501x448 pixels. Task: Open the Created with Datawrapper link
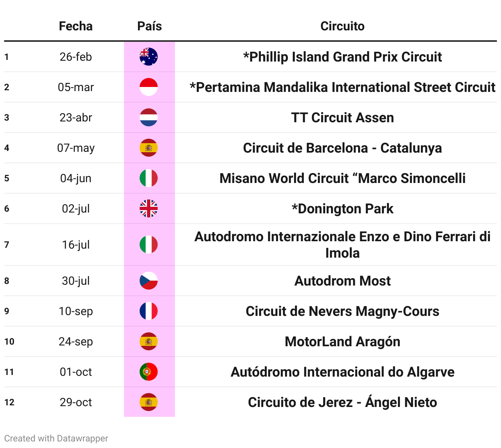pyautogui.click(x=56, y=438)
